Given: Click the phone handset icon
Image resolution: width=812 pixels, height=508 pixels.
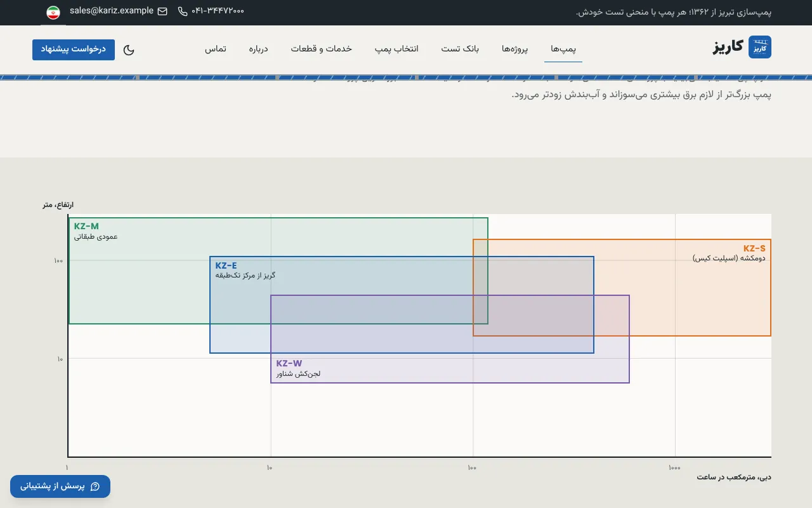Looking at the screenshot, I should tap(183, 11).
